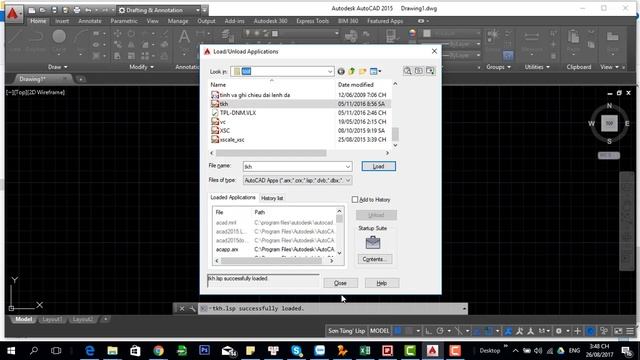Click the Undo arrow in quick-access toolbar

88,10
